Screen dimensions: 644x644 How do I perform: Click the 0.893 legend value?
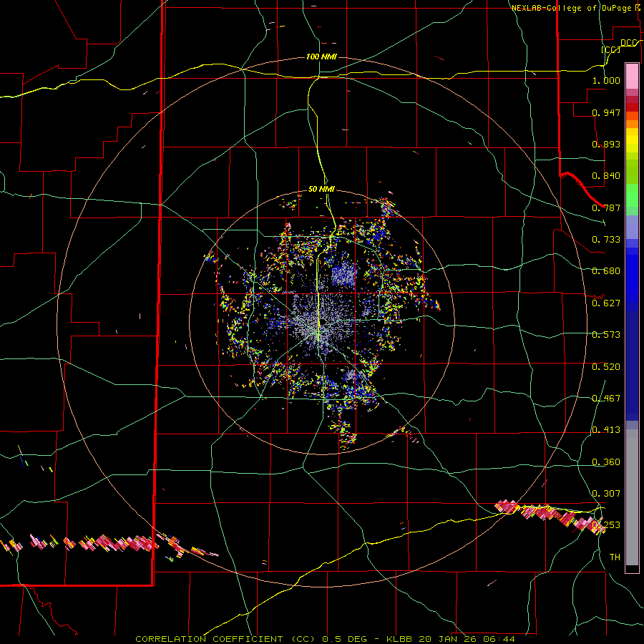pos(606,144)
